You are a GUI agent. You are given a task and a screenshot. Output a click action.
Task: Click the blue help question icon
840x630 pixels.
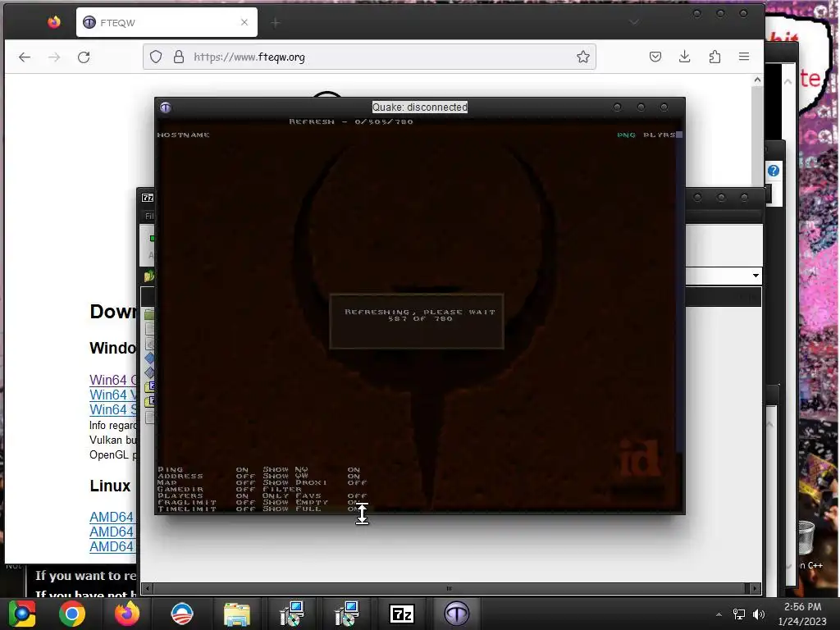[x=774, y=171]
